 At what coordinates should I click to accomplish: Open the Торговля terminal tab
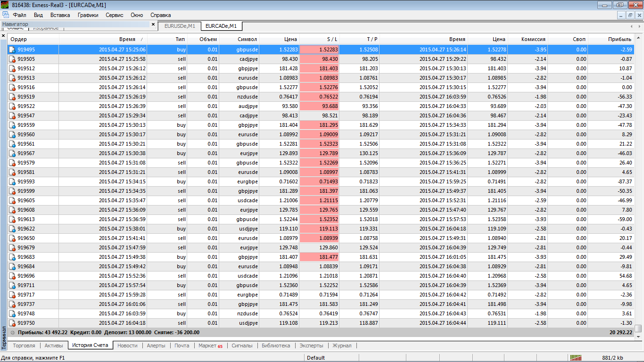[24, 346]
